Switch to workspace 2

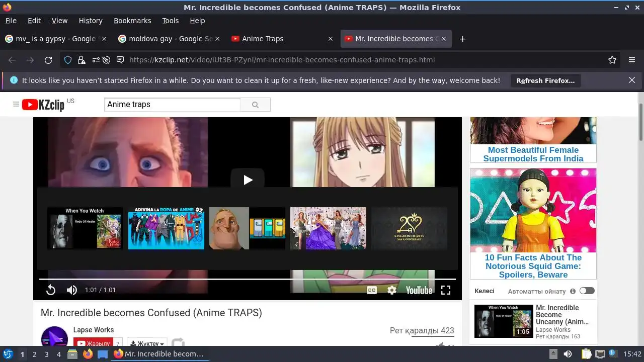[x=34, y=354]
